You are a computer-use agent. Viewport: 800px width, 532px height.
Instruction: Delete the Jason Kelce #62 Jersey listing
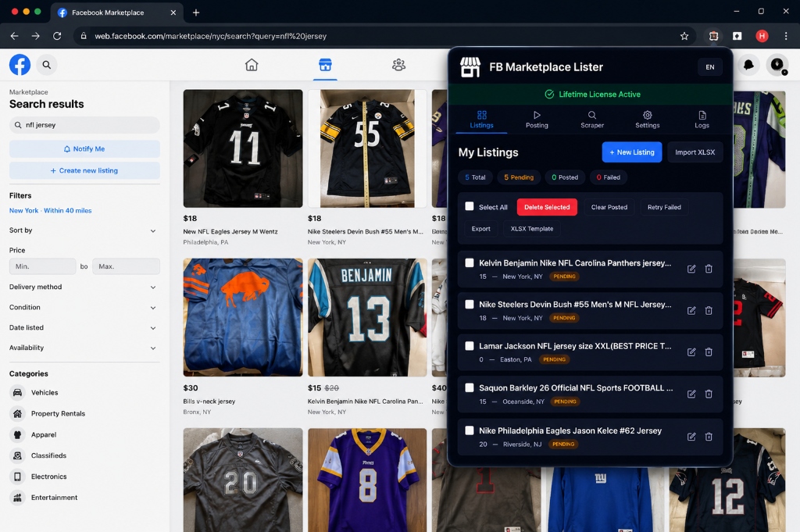(x=709, y=437)
